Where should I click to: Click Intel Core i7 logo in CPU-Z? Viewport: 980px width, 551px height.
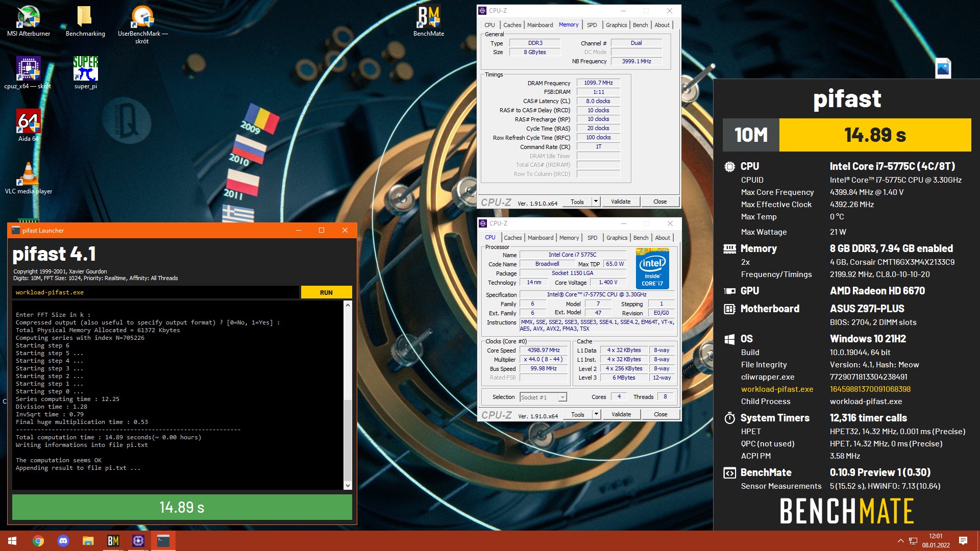[x=652, y=268]
